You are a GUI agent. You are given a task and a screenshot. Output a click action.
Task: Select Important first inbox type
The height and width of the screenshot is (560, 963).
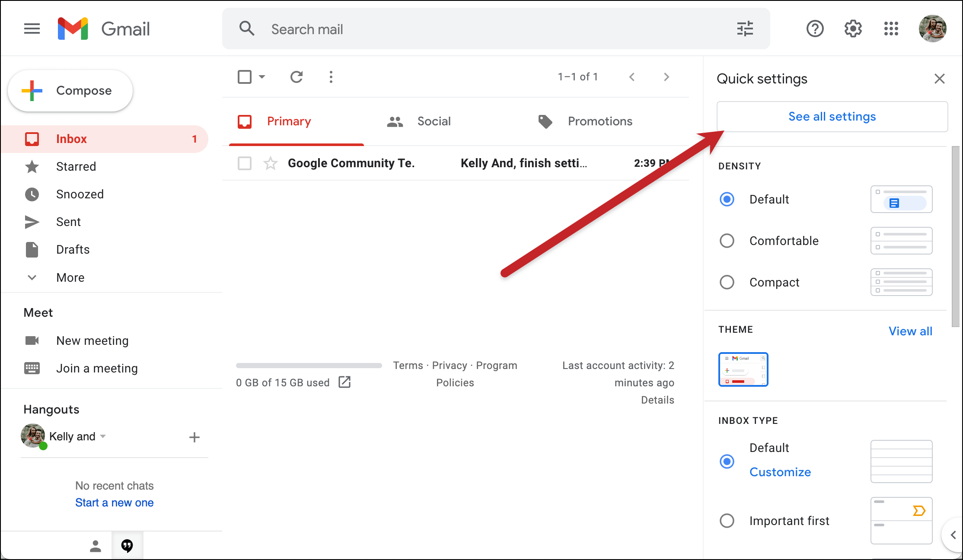(x=727, y=521)
